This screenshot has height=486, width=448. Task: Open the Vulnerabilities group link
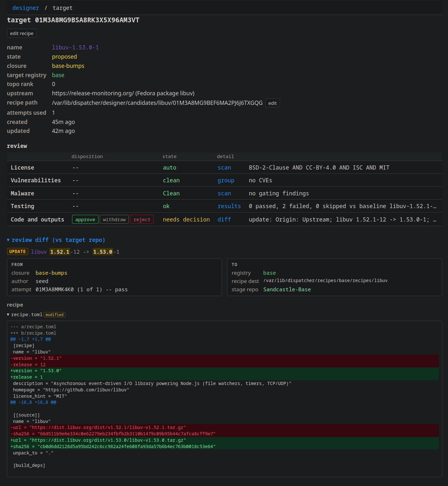[226, 180]
